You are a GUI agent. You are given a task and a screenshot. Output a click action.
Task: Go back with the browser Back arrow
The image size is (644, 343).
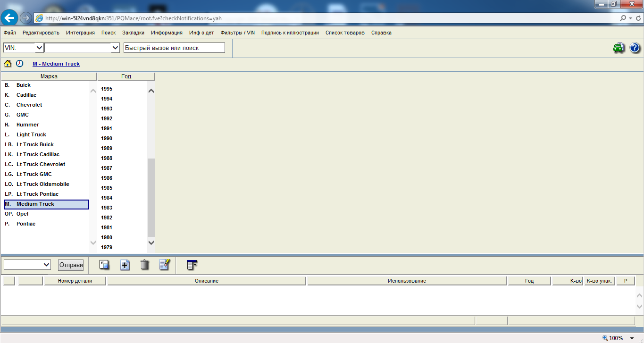(x=9, y=18)
